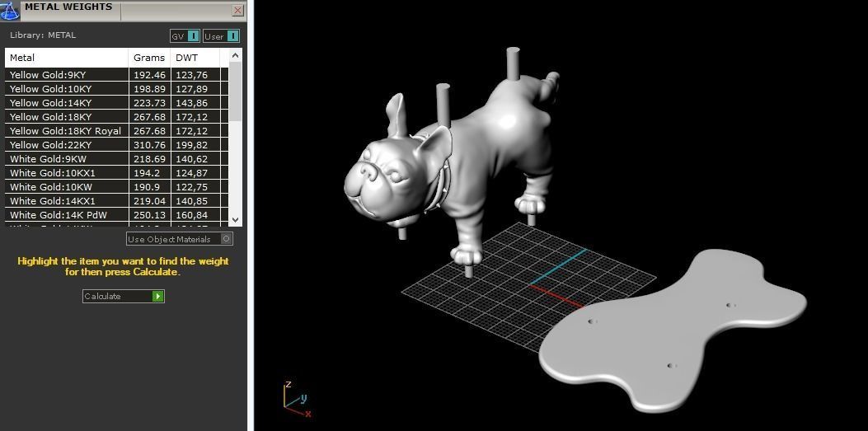Click the Calculate button
This screenshot has height=431, width=868.
pyautogui.click(x=124, y=296)
